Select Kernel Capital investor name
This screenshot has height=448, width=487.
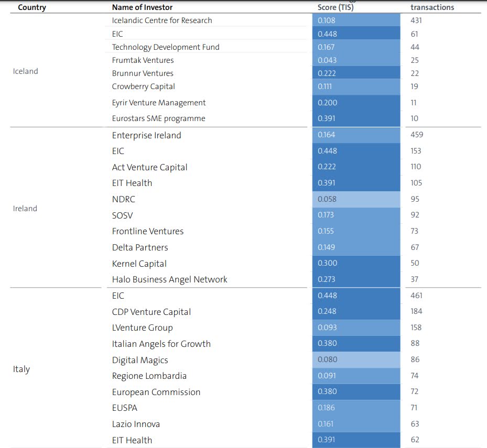(x=139, y=264)
